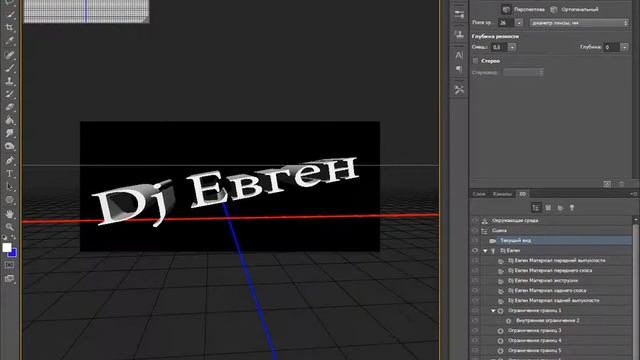Screen dimensions: 640x360
Task: Toggle visibility of Окружающая среда
Action: [475, 220]
